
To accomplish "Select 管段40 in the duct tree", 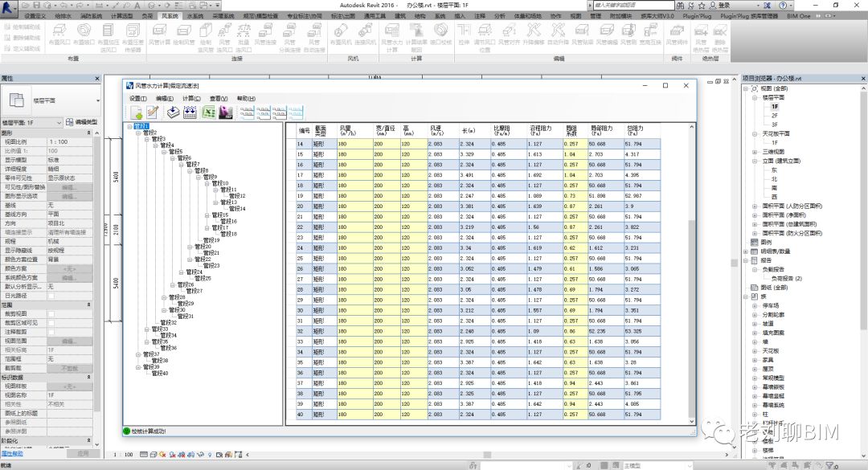I will [x=160, y=374].
